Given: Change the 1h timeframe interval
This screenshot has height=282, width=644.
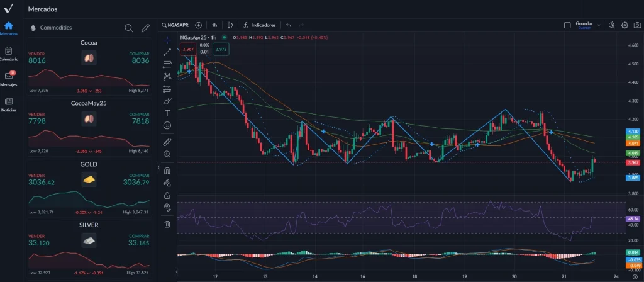Looking at the screenshot, I should tap(214, 25).
